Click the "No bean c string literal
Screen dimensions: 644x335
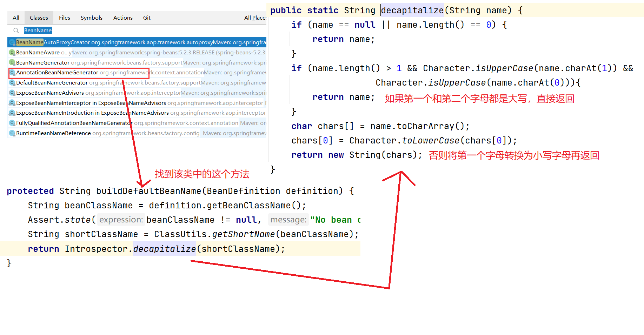336,220
